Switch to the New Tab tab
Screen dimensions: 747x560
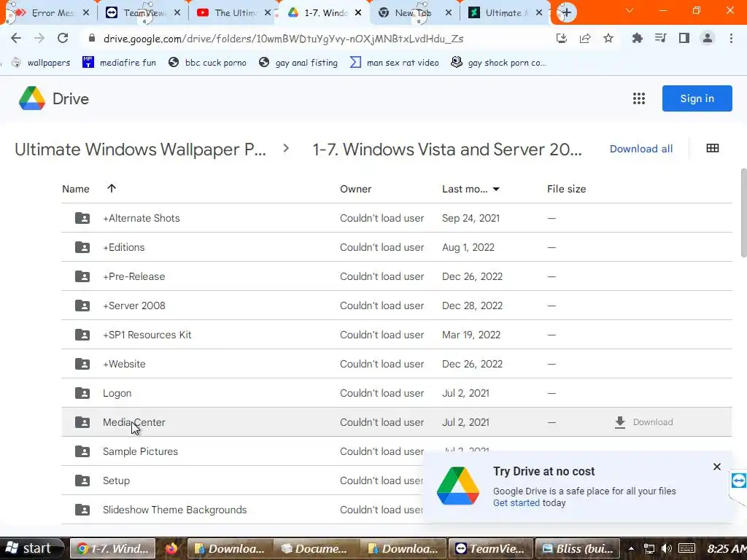pos(414,13)
